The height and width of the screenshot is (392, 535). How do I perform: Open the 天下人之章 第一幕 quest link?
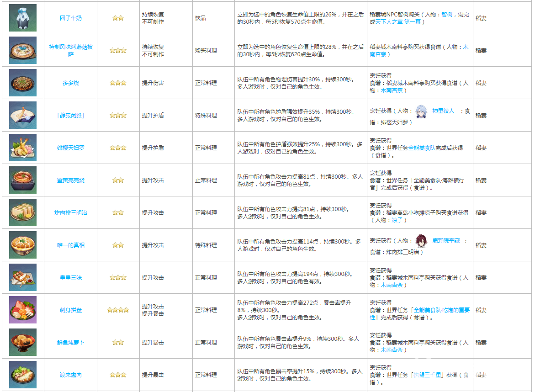(398, 22)
